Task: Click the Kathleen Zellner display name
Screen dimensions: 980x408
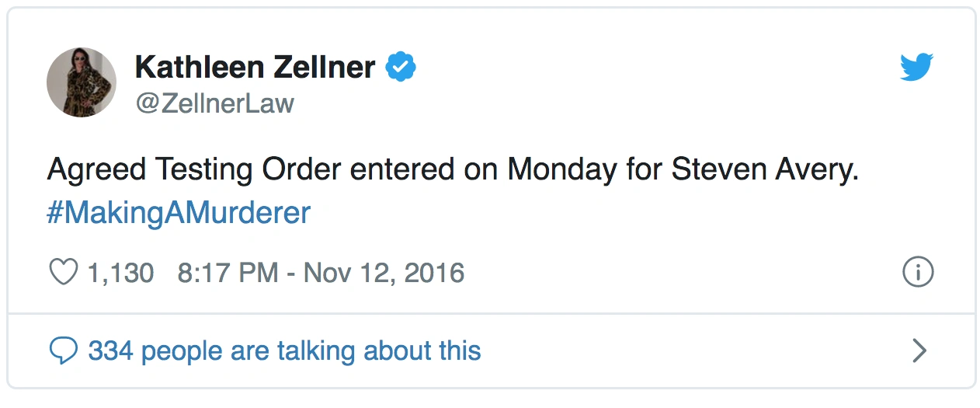Action: 255,68
